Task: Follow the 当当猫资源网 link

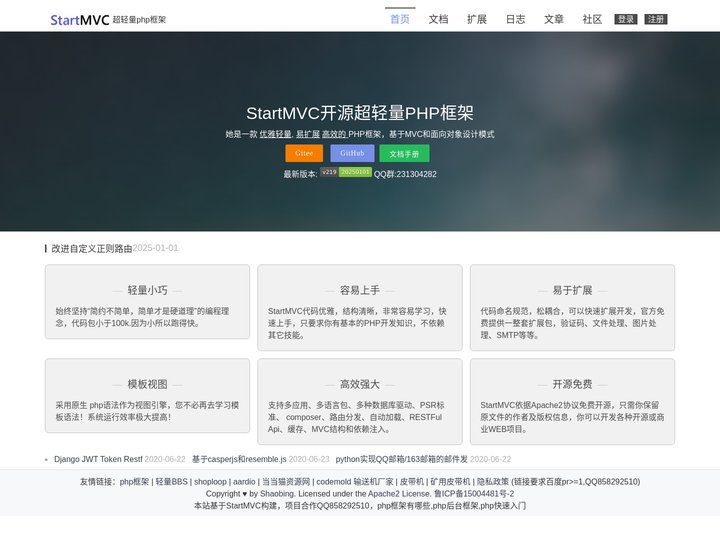Action: pos(286,482)
